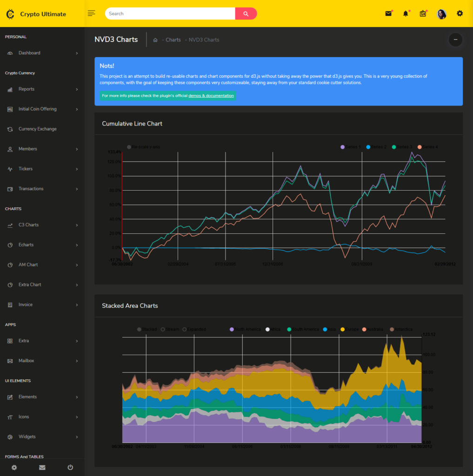Click the home breadcrumb icon

coord(155,40)
